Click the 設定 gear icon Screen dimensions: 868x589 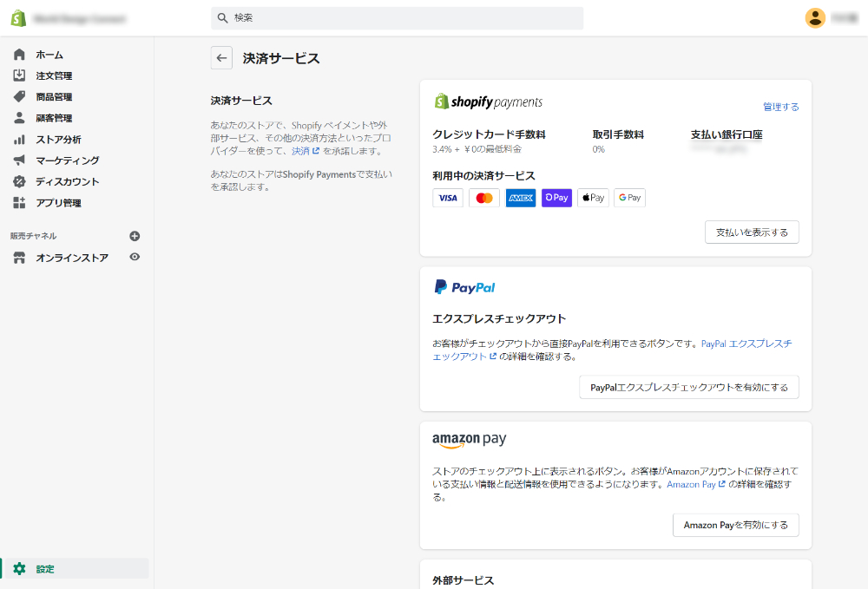pos(19,568)
